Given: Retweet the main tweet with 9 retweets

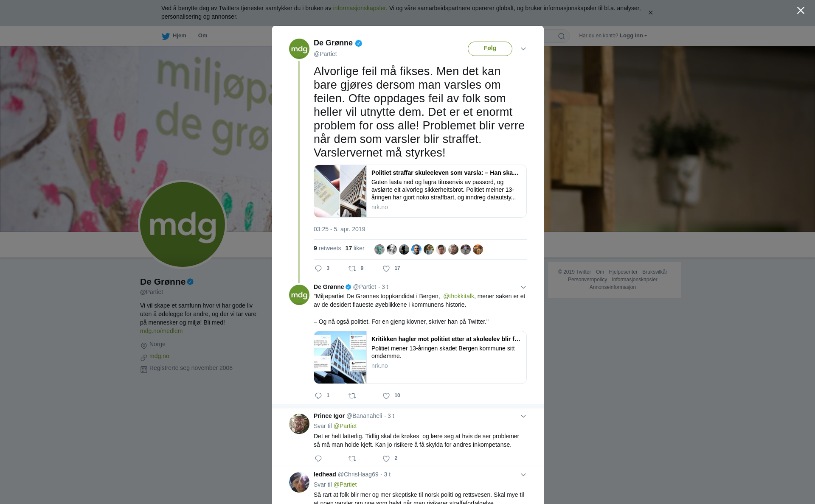Looking at the screenshot, I should click(x=352, y=269).
